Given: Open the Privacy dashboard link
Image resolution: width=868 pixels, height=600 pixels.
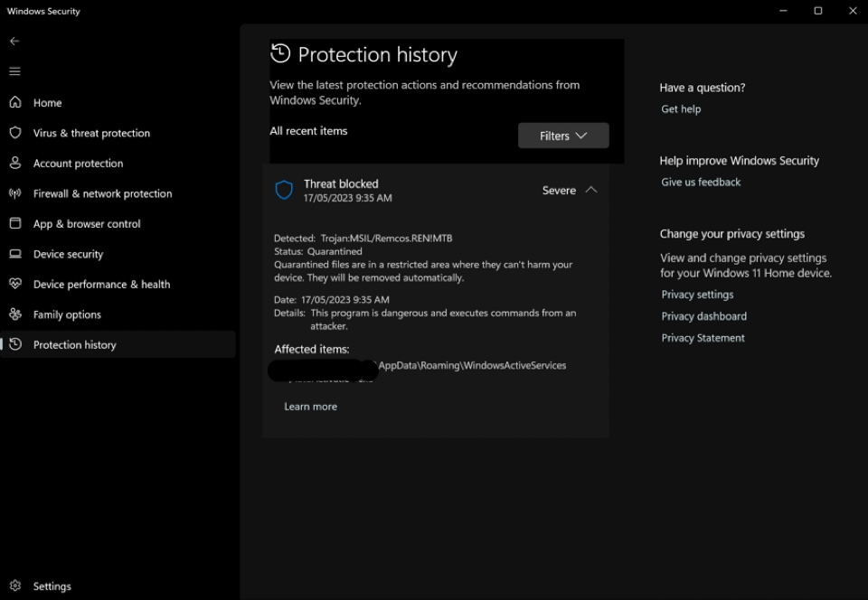Looking at the screenshot, I should click(x=704, y=316).
